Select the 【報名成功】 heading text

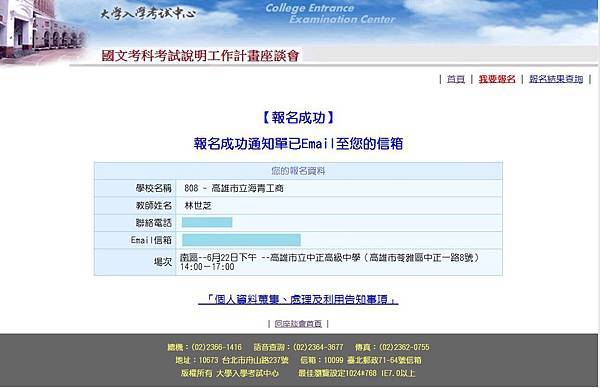click(x=298, y=117)
